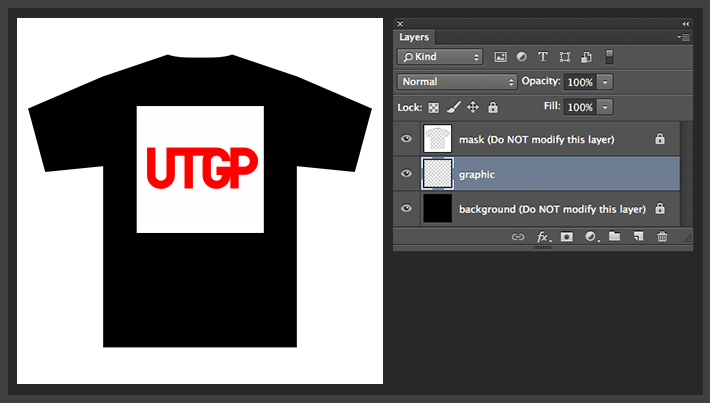Filter layers by adjustment layer type
Viewport: 710px width, 403px height.
pos(522,57)
